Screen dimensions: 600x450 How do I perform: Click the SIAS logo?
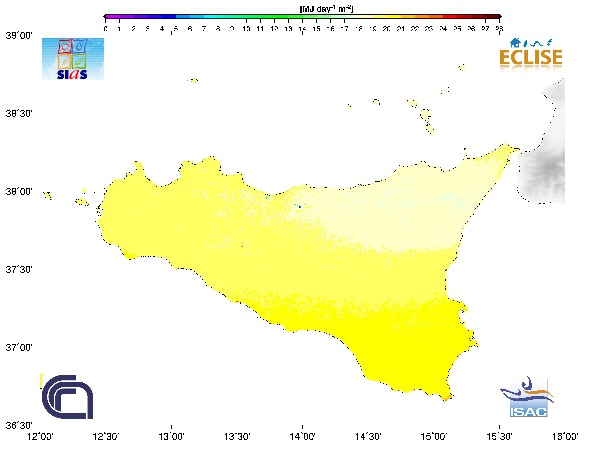point(73,59)
